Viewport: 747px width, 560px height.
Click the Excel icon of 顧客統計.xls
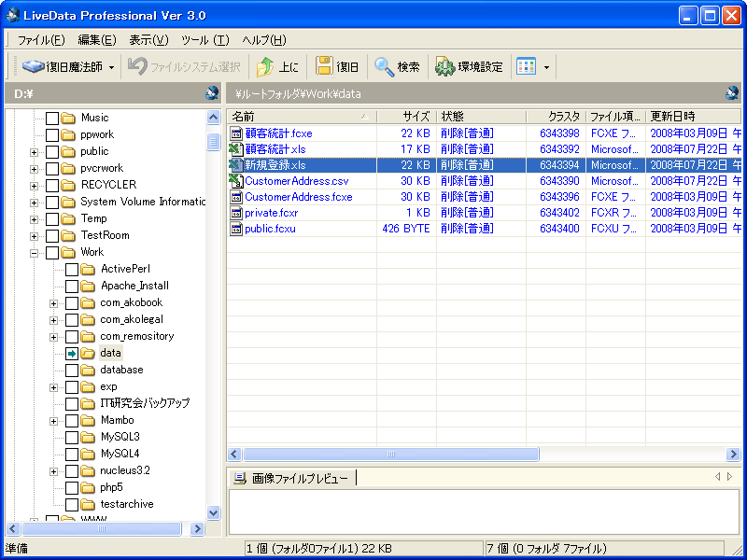pos(236,149)
